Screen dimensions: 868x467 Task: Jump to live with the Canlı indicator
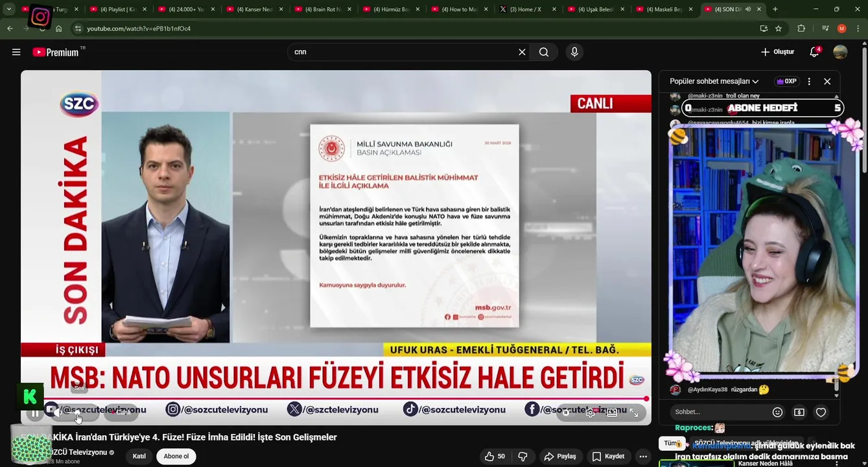[x=122, y=413]
